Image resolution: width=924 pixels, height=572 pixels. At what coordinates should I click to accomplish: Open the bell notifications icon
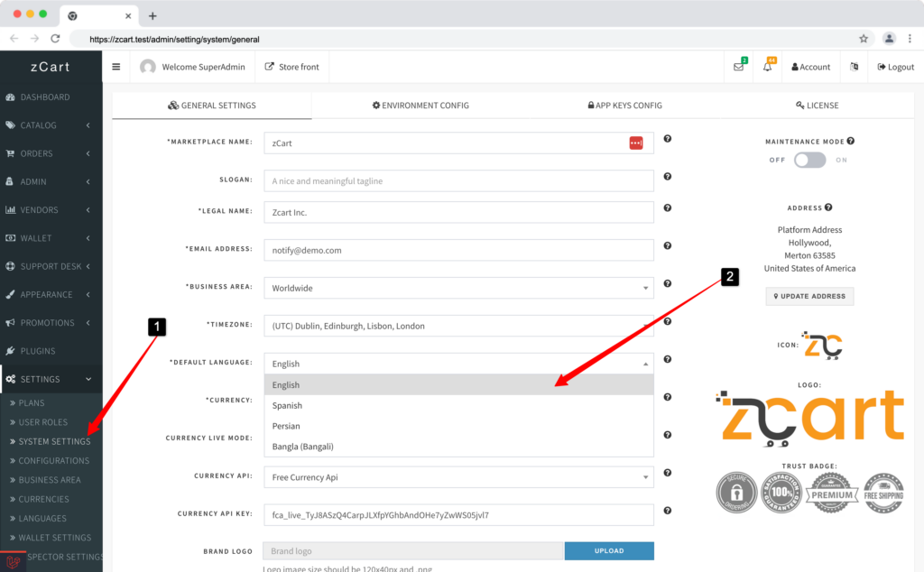coord(767,67)
